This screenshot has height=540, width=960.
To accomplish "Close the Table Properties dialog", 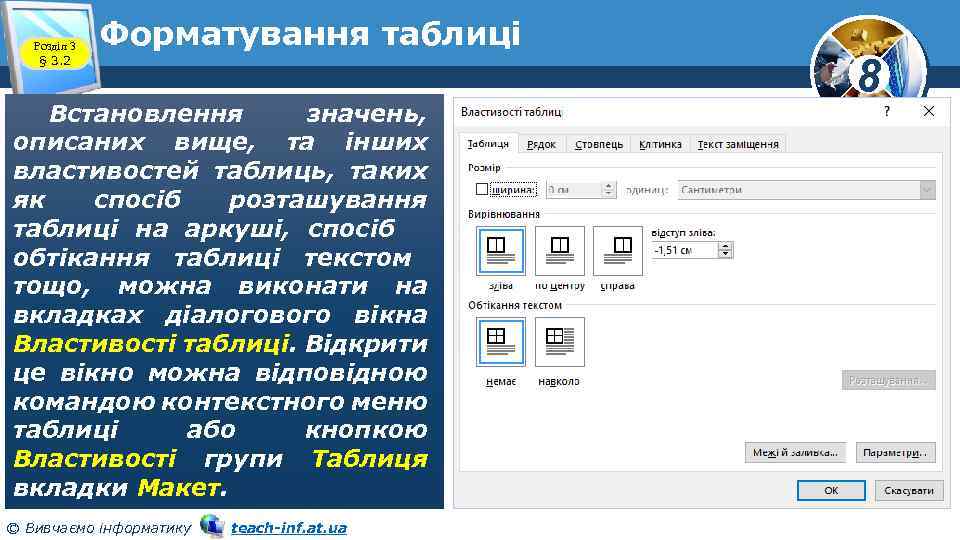I will [929, 111].
